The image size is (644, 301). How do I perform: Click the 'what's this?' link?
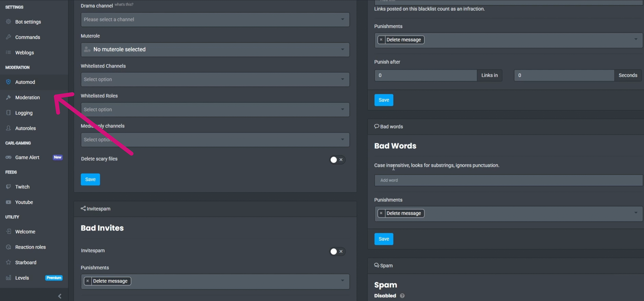coord(124,5)
